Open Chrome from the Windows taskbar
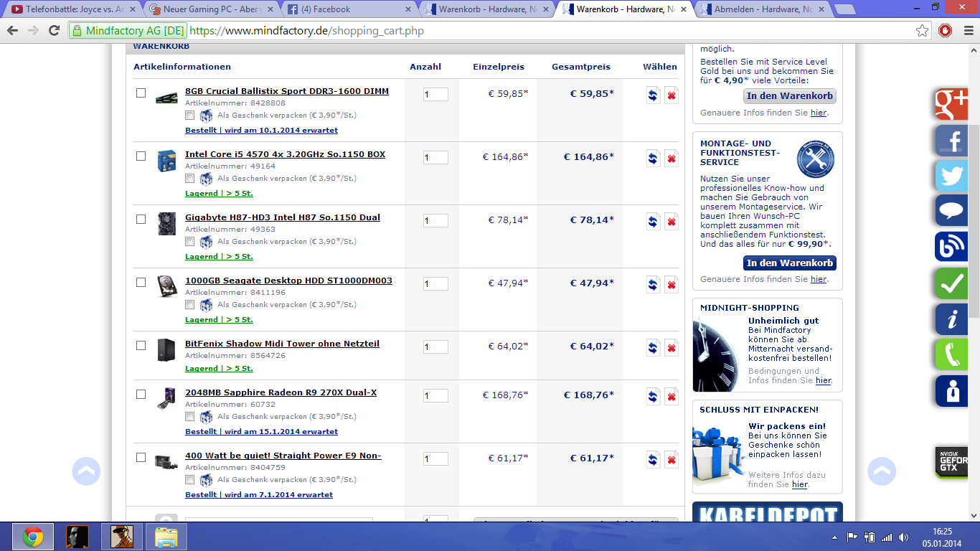 click(33, 537)
